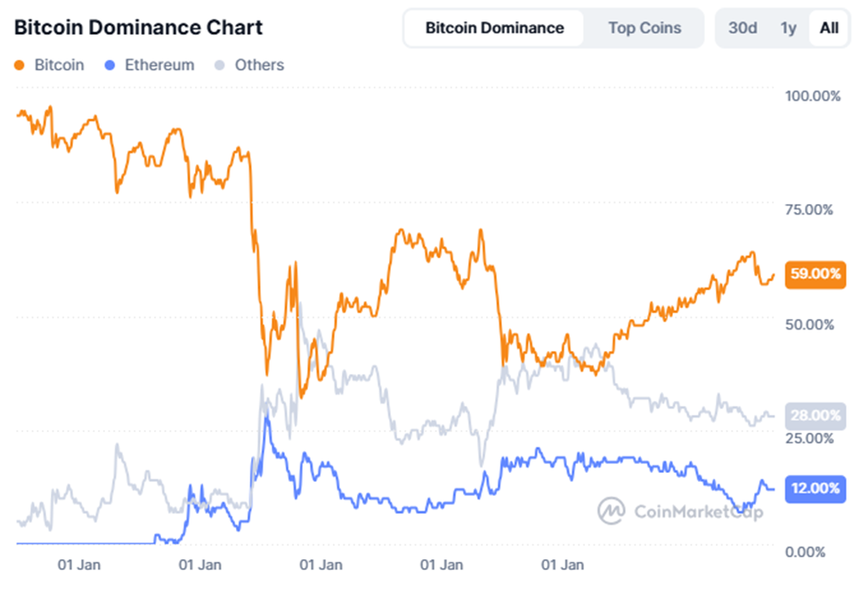Set the time range to 30d
Screen dimensions: 868x594
pyautogui.click(x=742, y=28)
